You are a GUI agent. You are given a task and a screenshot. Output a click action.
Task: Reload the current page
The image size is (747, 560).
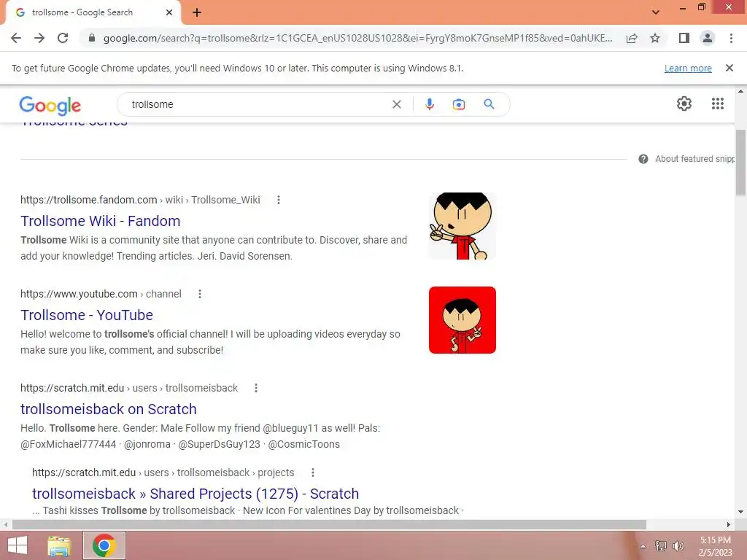coord(63,38)
